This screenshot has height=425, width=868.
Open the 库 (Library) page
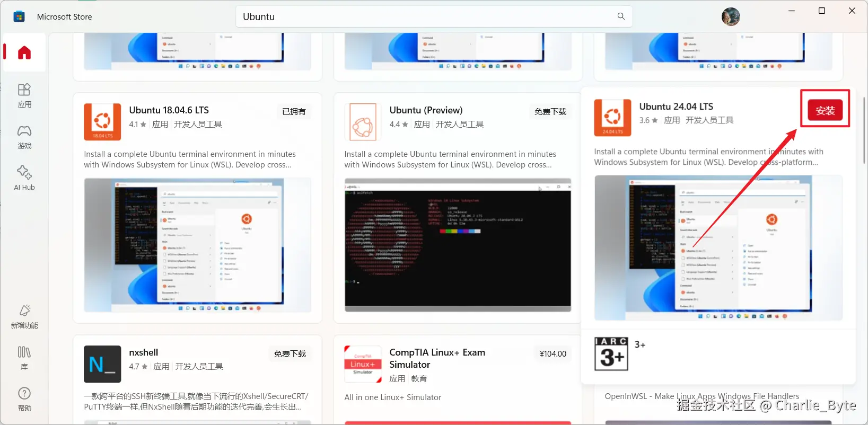(24, 358)
